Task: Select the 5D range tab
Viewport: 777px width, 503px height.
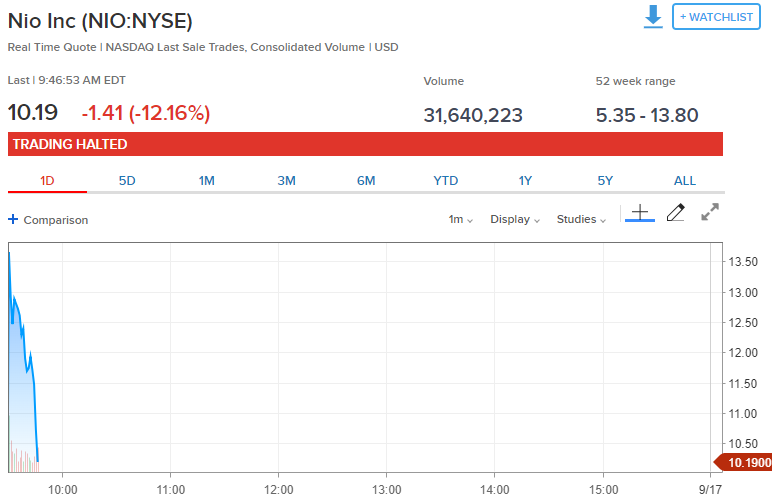Action: (x=127, y=181)
